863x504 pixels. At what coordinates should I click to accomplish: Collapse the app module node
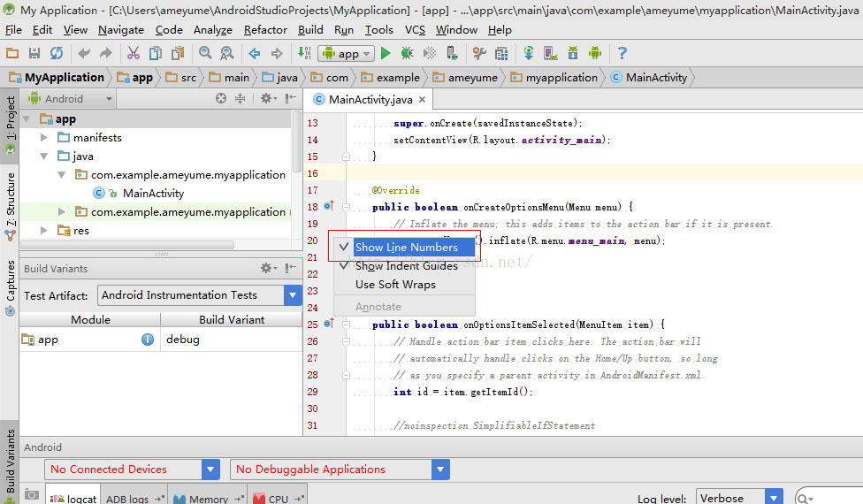click(x=26, y=118)
